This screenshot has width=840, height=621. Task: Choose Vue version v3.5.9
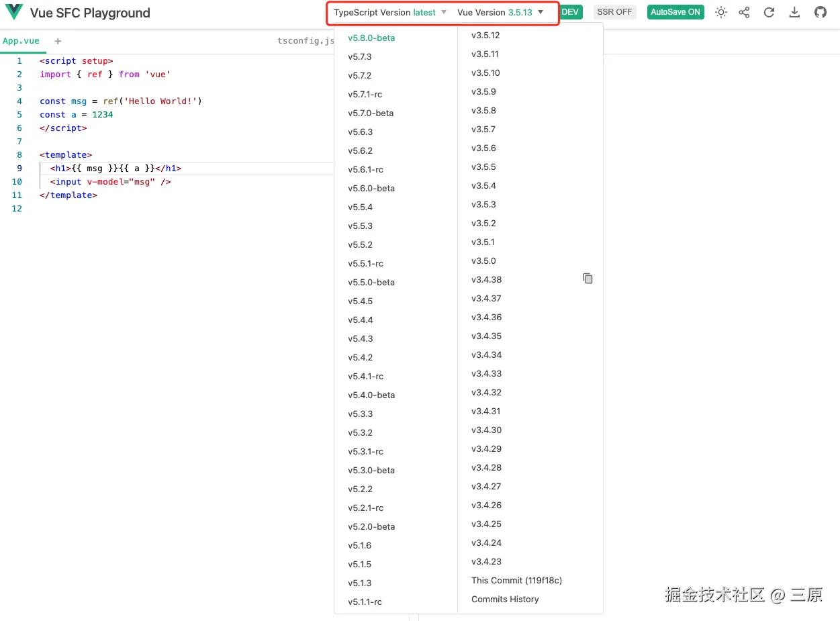click(x=483, y=92)
